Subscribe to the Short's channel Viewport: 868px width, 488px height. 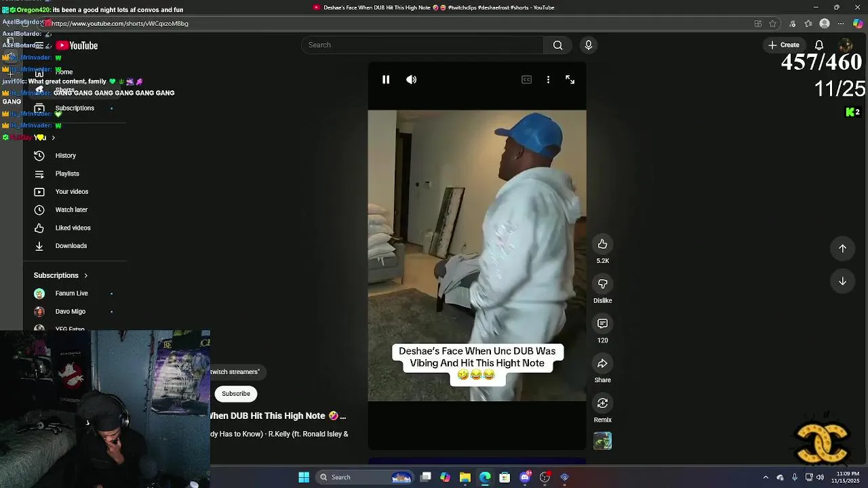236,394
